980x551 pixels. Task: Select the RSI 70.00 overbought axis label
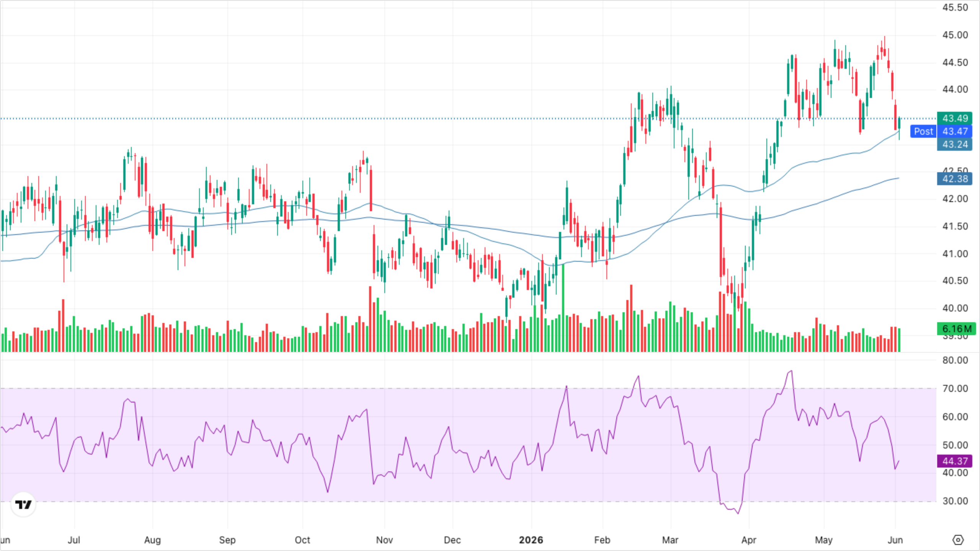[955, 389]
